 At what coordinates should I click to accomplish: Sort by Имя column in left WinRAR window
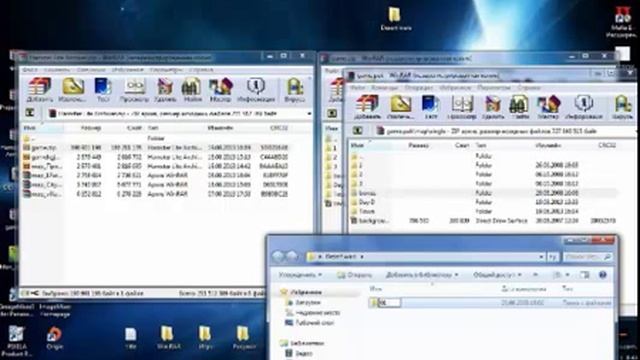tap(42, 128)
